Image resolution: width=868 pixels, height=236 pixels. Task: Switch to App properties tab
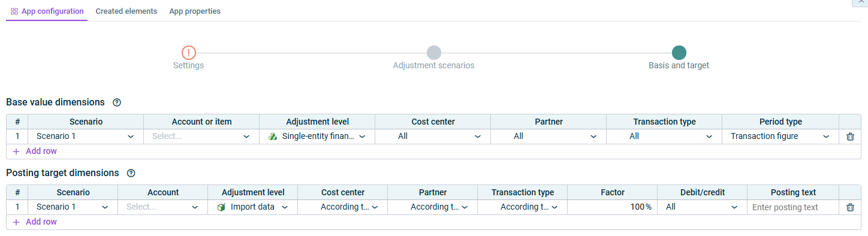coord(195,11)
